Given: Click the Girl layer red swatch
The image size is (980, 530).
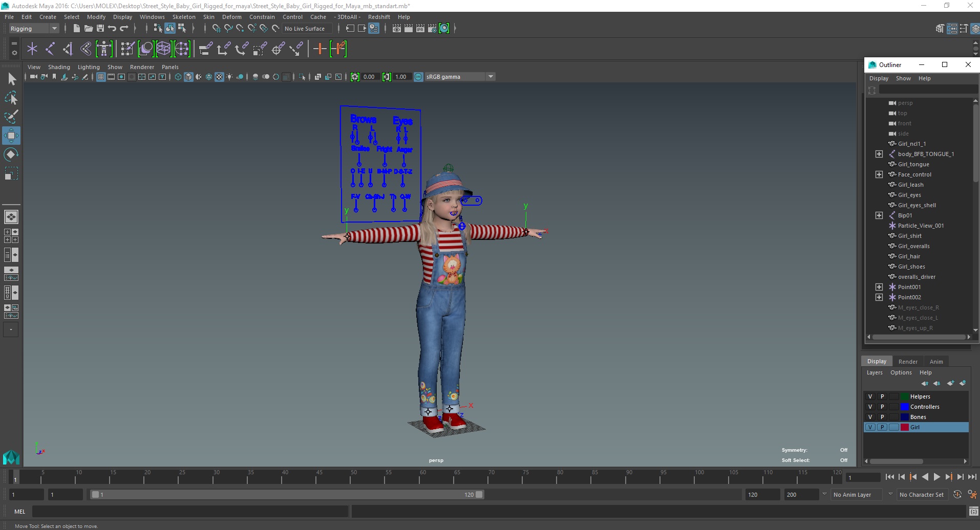Looking at the screenshot, I should (905, 427).
